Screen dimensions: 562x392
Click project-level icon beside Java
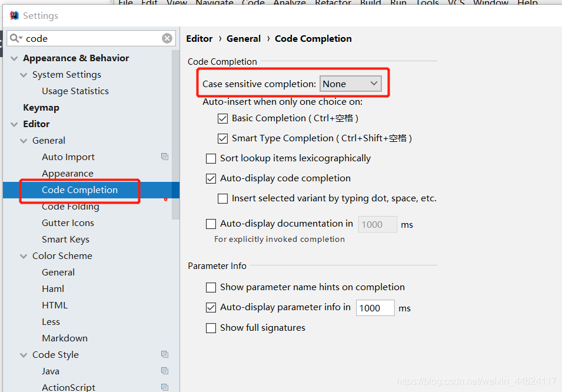(165, 371)
